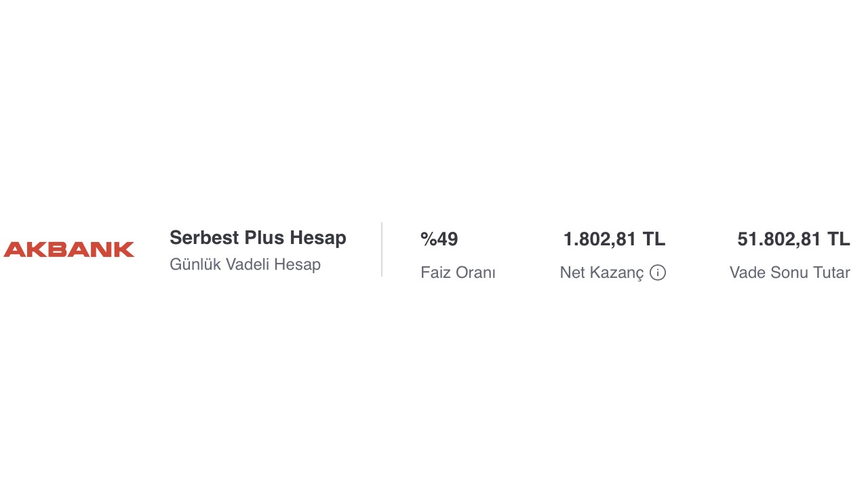The height and width of the screenshot is (488, 868).
Task: Click the word Oranı under %49
Action: click(475, 272)
